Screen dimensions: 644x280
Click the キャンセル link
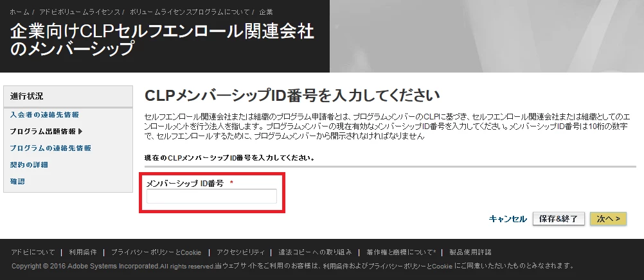(x=508, y=219)
